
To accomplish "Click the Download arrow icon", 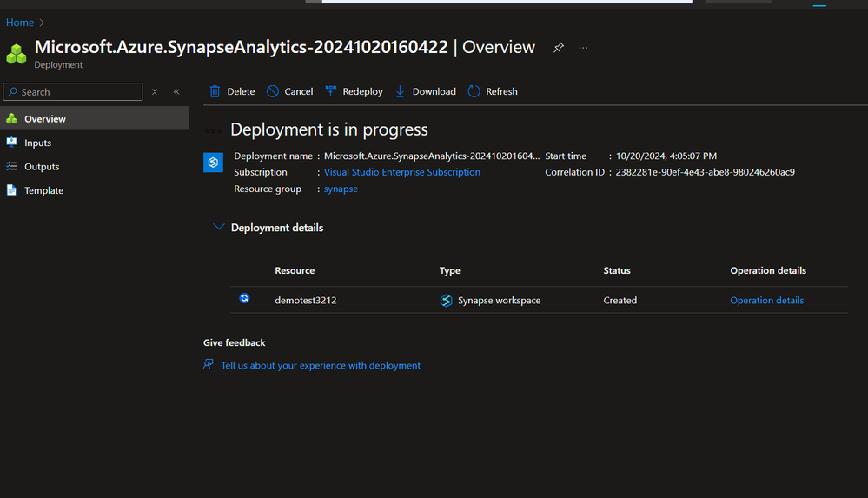I will [401, 91].
